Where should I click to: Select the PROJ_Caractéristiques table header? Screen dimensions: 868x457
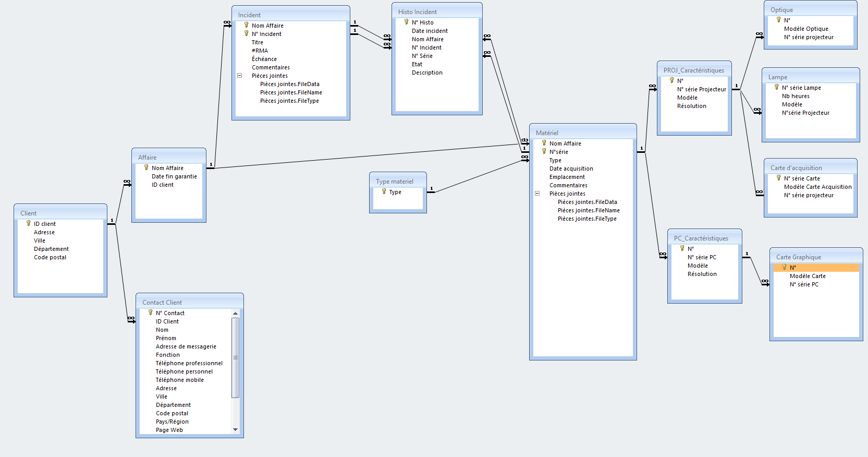click(x=694, y=70)
